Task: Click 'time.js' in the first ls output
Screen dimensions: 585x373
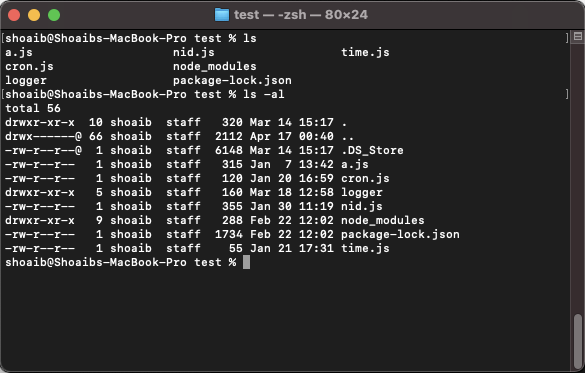Action: 365,53
